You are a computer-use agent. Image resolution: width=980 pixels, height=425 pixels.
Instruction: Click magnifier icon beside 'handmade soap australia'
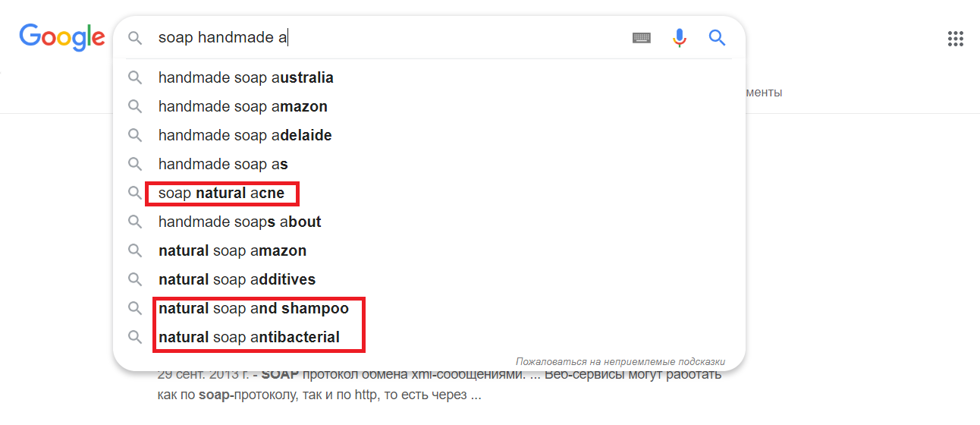[135, 77]
